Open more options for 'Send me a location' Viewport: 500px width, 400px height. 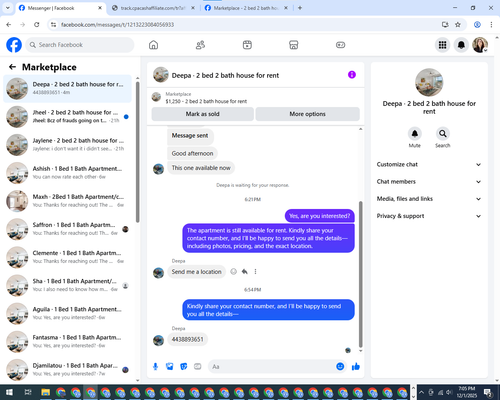(x=255, y=272)
